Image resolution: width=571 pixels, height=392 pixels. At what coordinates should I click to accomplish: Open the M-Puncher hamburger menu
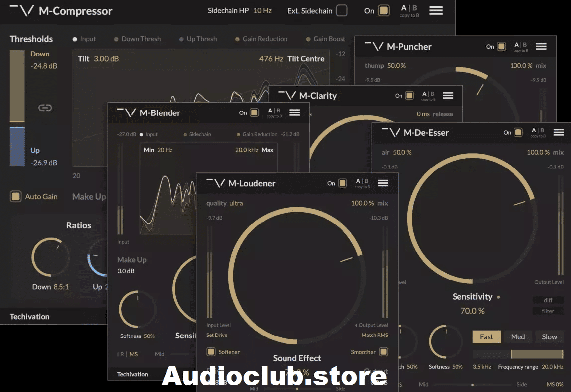coord(541,46)
